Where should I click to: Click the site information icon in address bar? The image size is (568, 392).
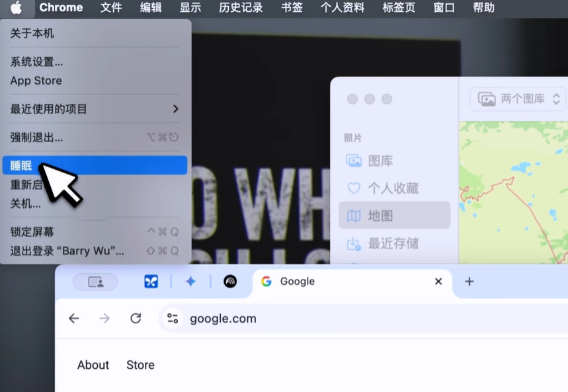[x=173, y=319]
